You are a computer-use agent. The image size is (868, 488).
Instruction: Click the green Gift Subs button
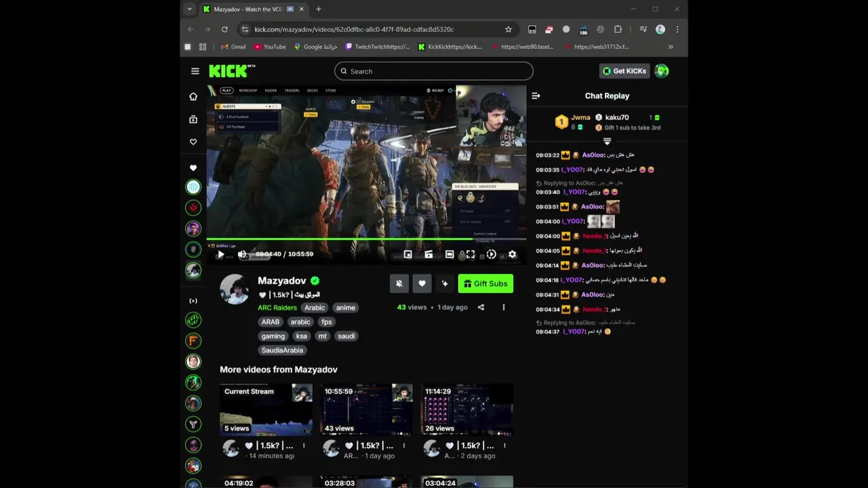[x=486, y=283]
